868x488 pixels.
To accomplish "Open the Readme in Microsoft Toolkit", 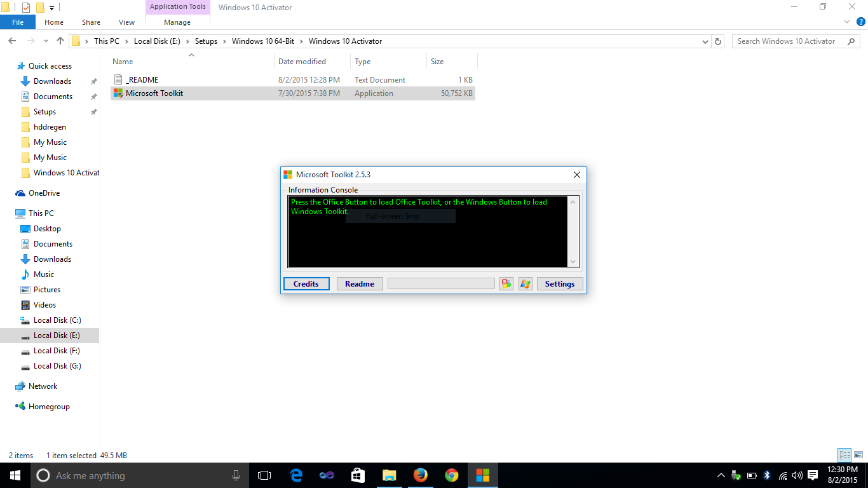I will [x=360, y=283].
